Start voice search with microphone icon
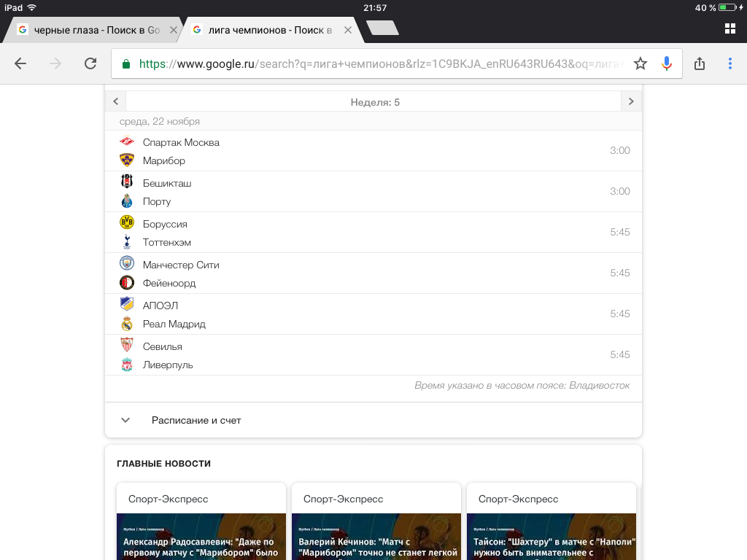 (x=666, y=63)
